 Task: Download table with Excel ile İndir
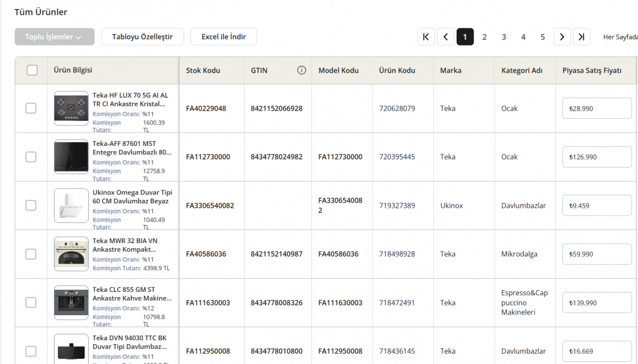click(223, 37)
